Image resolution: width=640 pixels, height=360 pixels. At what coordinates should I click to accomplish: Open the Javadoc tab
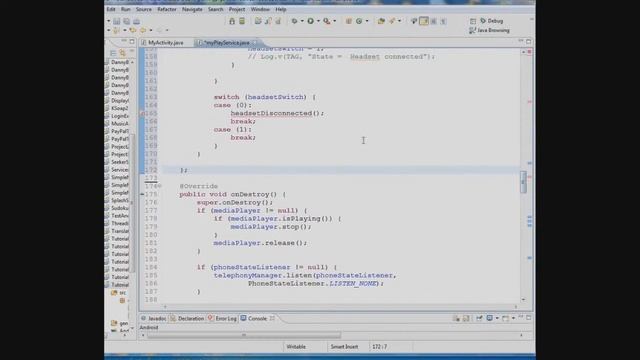click(x=154, y=318)
